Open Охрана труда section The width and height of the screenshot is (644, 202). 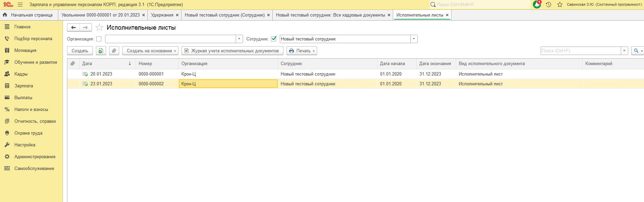[x=28, y=133]
